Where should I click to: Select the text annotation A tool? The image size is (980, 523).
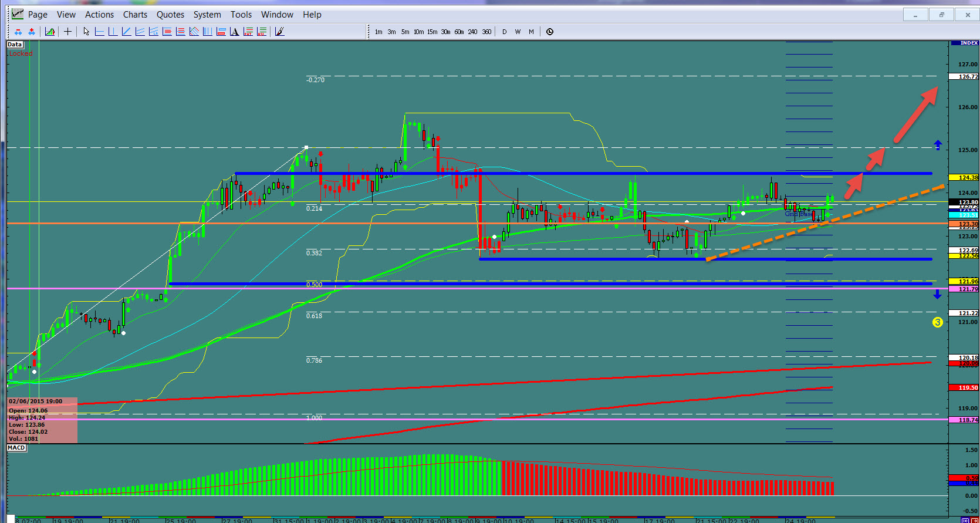(235, 32)
